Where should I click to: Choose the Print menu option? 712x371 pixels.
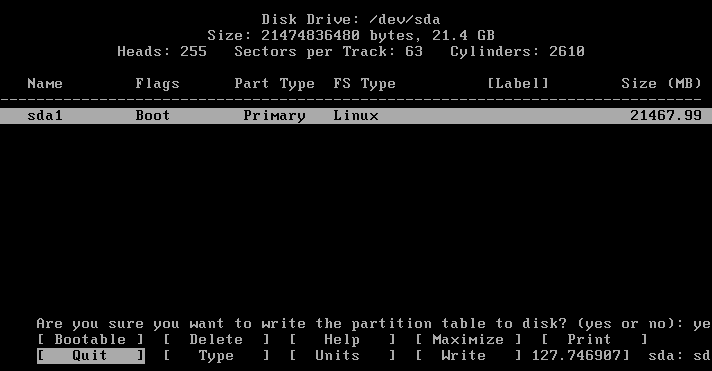click(594, 340)
